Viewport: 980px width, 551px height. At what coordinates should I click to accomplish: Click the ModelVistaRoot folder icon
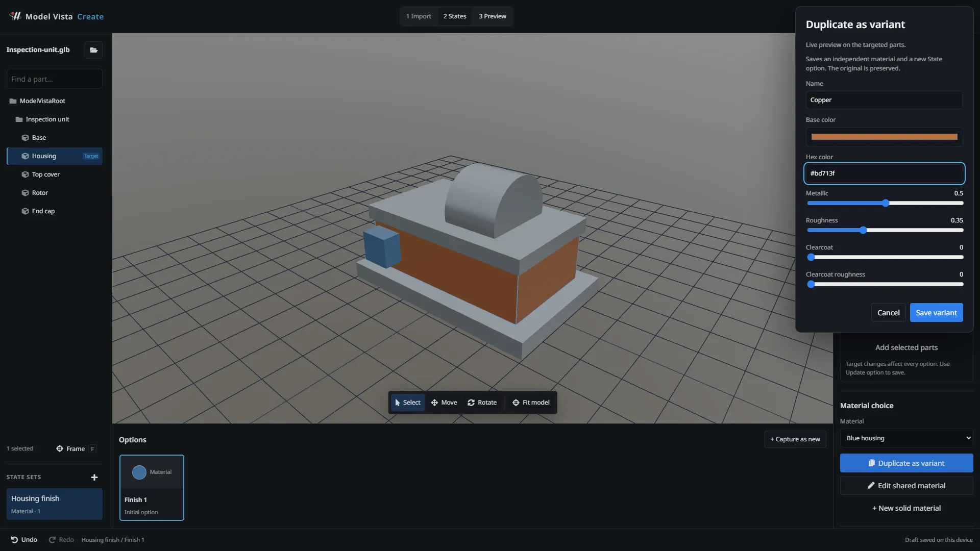click(x=13, y=101)
